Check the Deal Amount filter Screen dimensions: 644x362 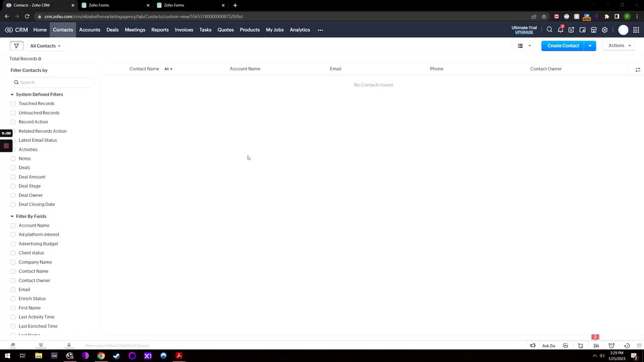[x=13, y=177]
